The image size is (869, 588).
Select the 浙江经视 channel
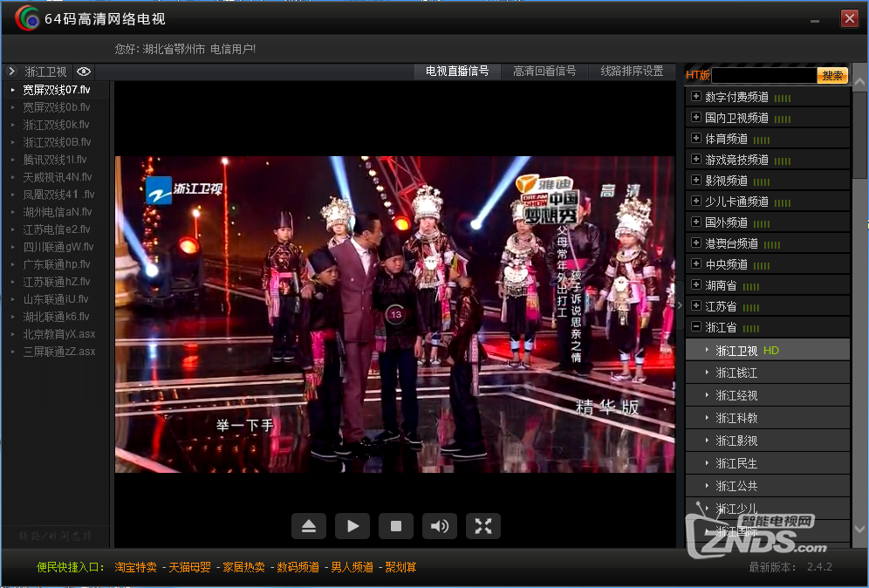tap(768, 396)
